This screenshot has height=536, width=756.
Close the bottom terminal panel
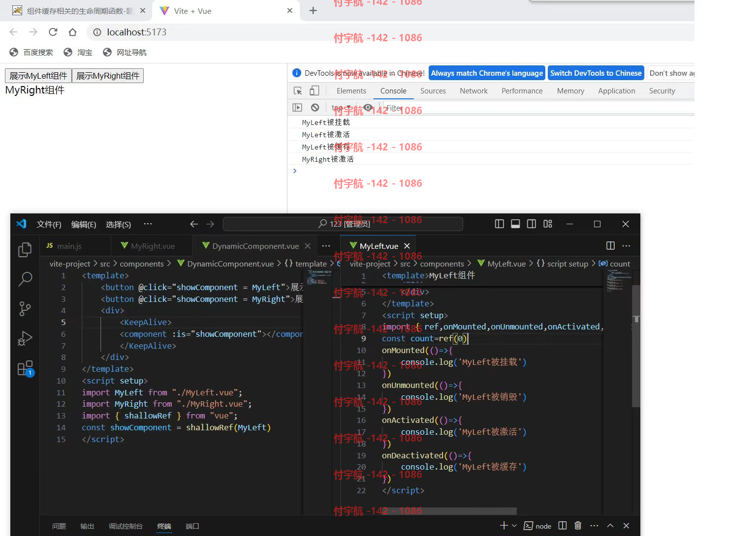(x=626, y=526)
